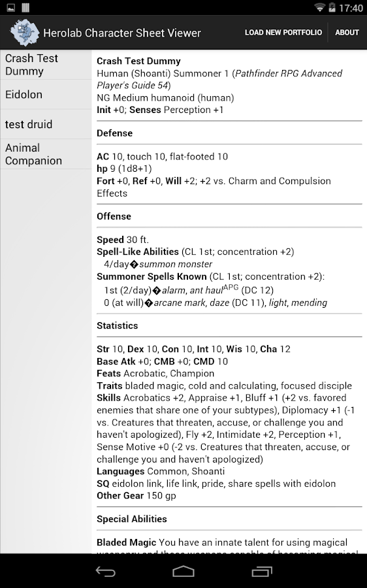Tap the Special Abilities section header
This screenshot has height=588, width=367.
click(x=132, y=519)
